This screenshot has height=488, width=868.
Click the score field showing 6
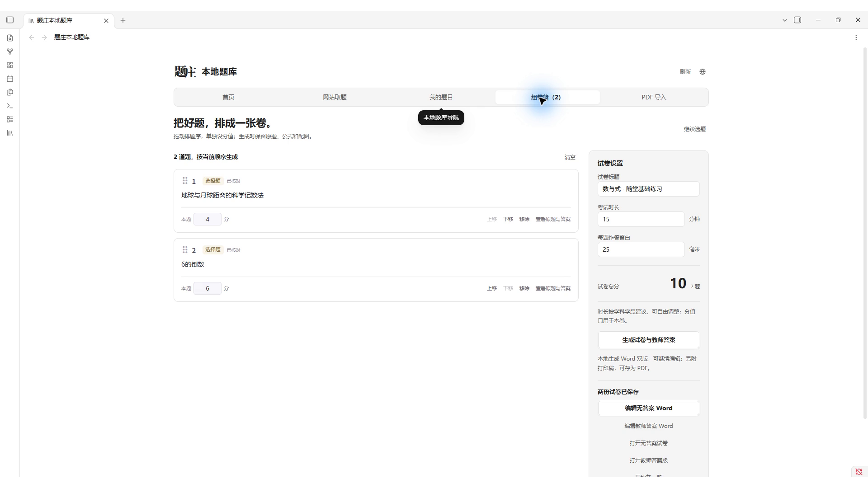208,288
